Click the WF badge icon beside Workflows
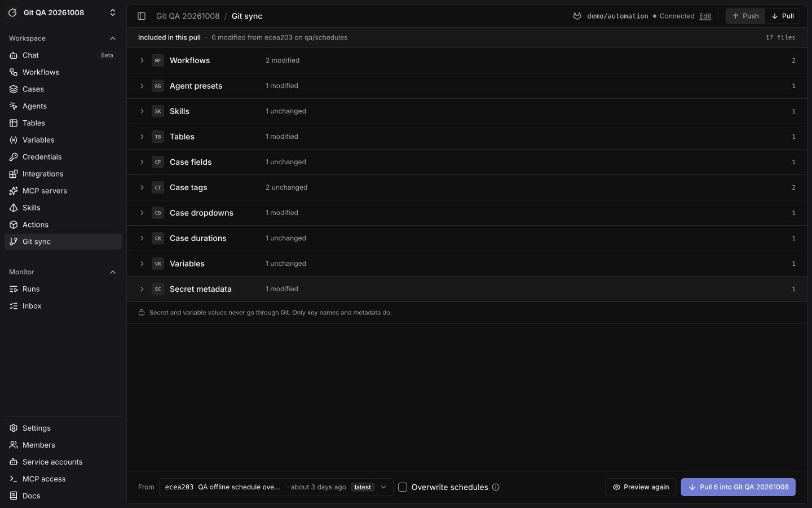This screenshot has width=812, height=508. pos(158,60)
